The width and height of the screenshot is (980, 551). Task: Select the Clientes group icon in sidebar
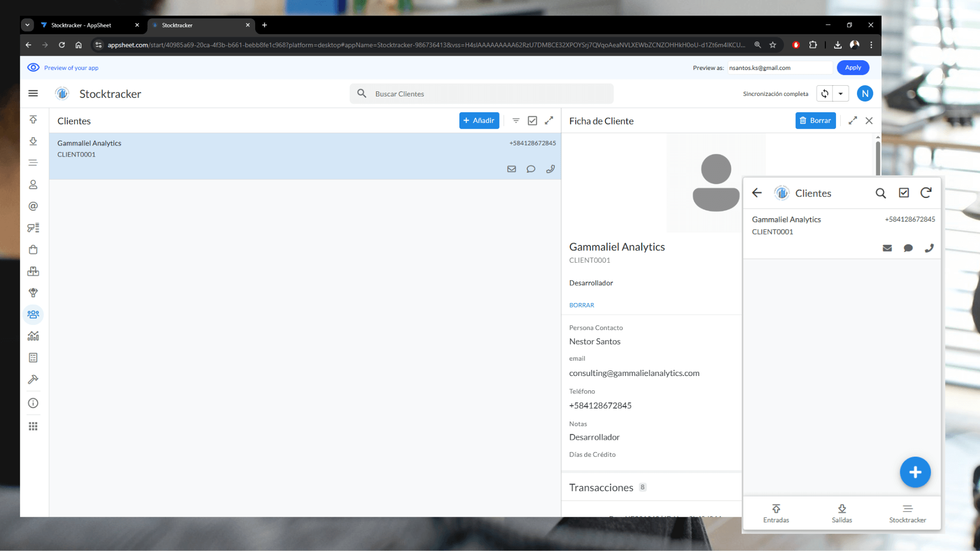pyautogui.click(x=33, y=314)
